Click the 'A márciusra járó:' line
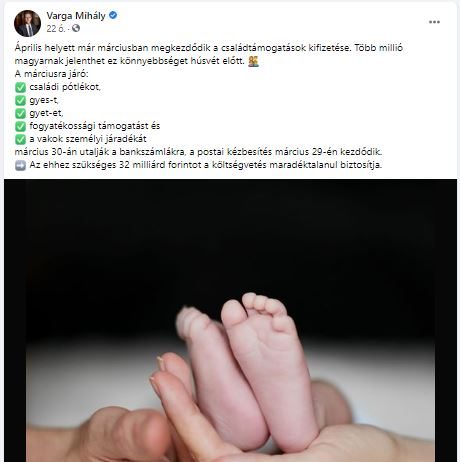Screen dimensions: 460x462 click(x=52, y=74)
